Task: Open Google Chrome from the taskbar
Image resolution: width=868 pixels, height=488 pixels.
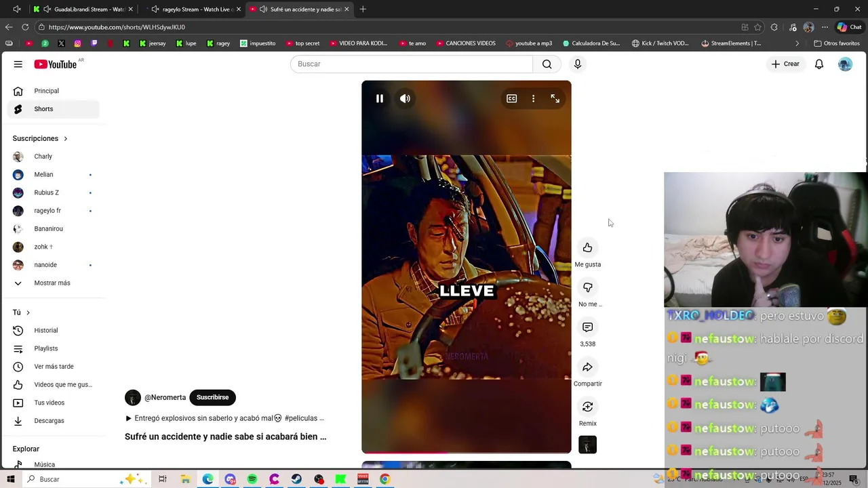Action: (384, 479)
